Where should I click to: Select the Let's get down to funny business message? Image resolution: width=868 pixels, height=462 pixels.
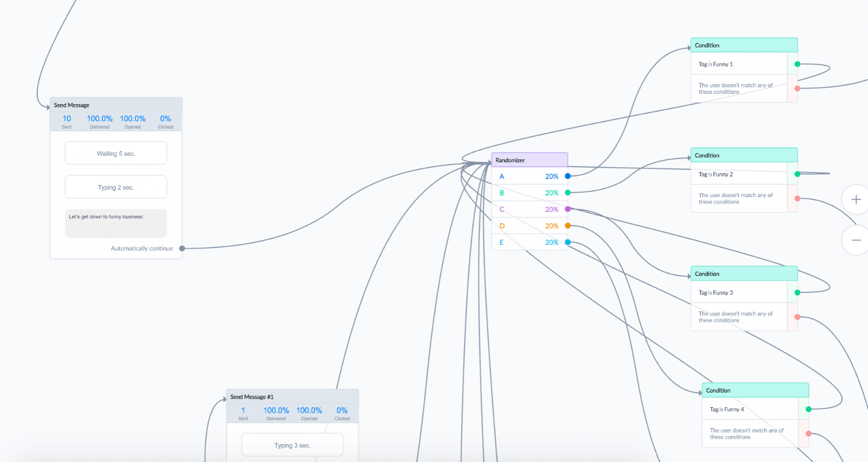pos(116,223)
